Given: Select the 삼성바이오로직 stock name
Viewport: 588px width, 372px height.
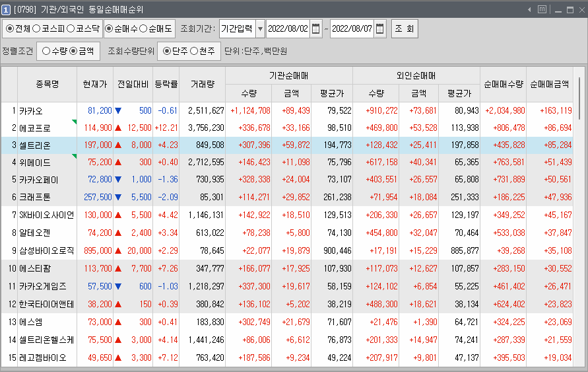Looking at the screenshot, I should pos(46,250).
